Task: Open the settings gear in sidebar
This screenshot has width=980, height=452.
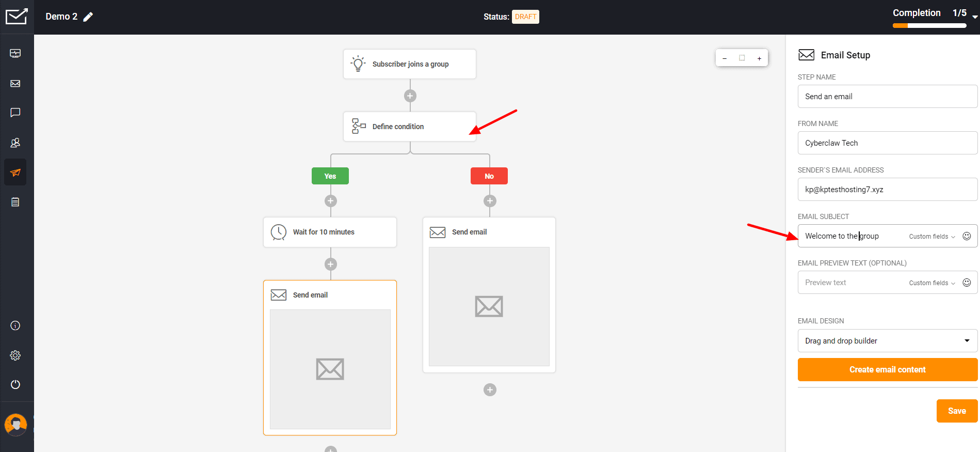Action: pyautogui.click(x=15, y=355)
